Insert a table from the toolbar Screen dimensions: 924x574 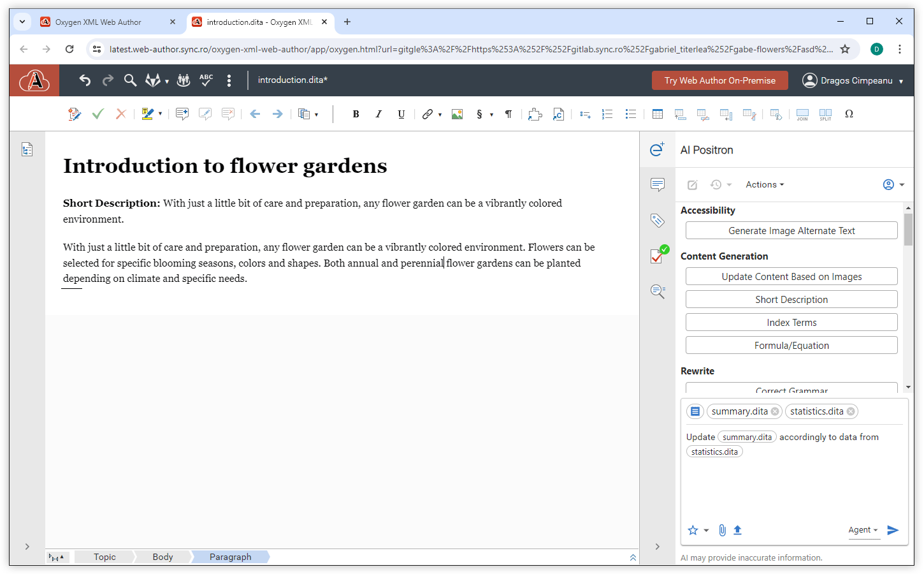tap(657, 114)
